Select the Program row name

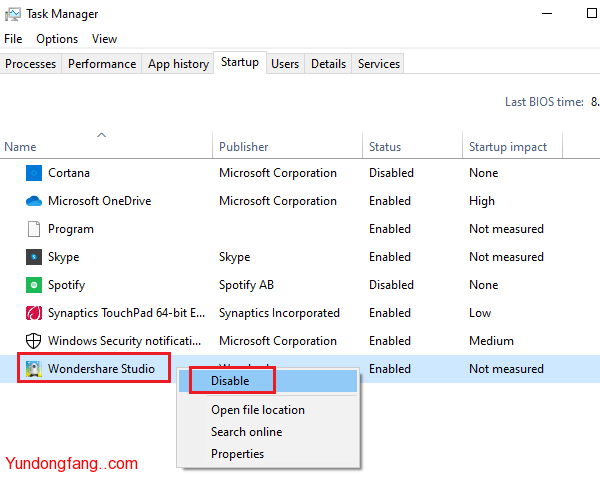(71, 229)
